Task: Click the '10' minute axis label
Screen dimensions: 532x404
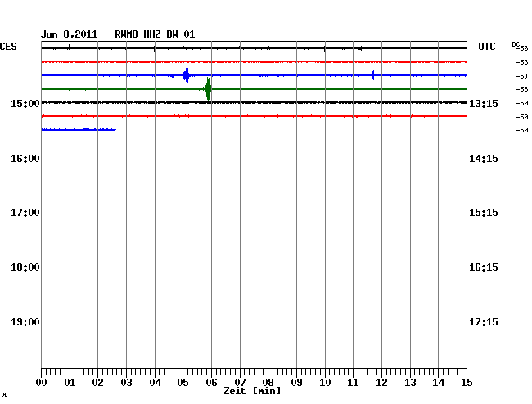Action: [x=325, y=383]
